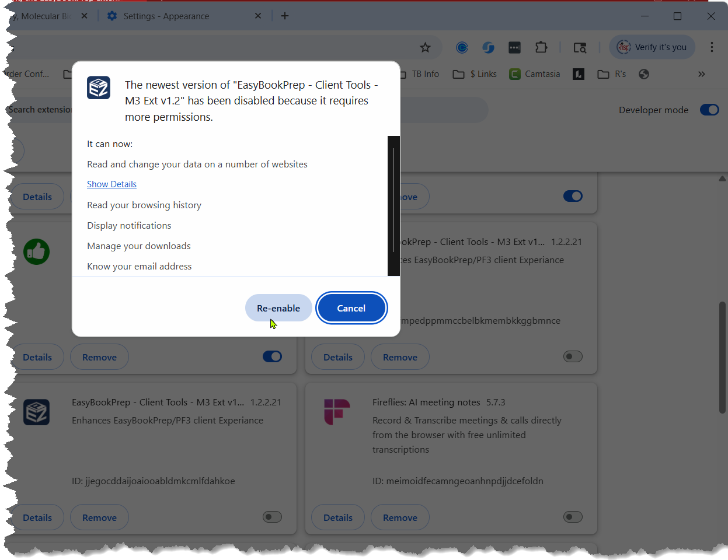The width and height of the screenshot is (728, 560).
Task: Click the EasyBookPrep logo in the jjegocdd card
Action: click(36, 412)
